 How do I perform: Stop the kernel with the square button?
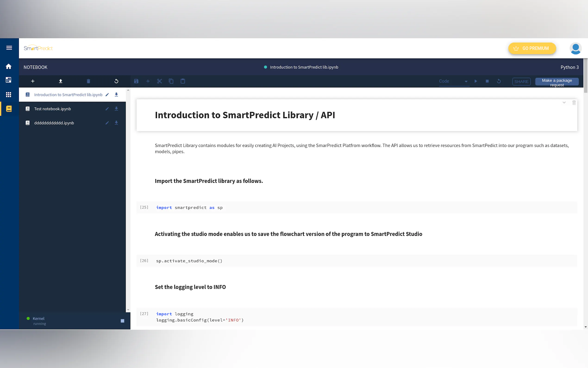coord(122,321)
